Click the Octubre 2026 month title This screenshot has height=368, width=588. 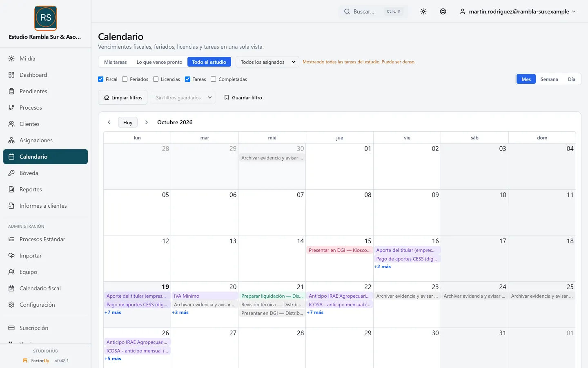175,122
